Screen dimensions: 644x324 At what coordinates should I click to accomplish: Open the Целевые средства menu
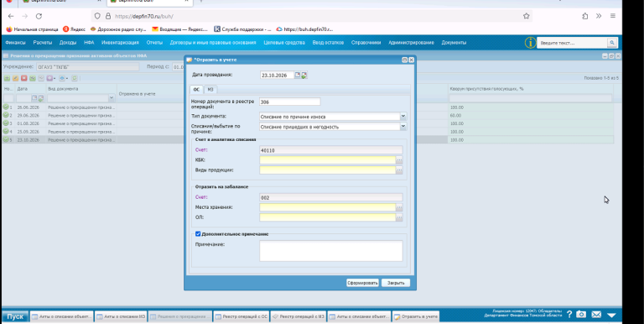[284, 42]
